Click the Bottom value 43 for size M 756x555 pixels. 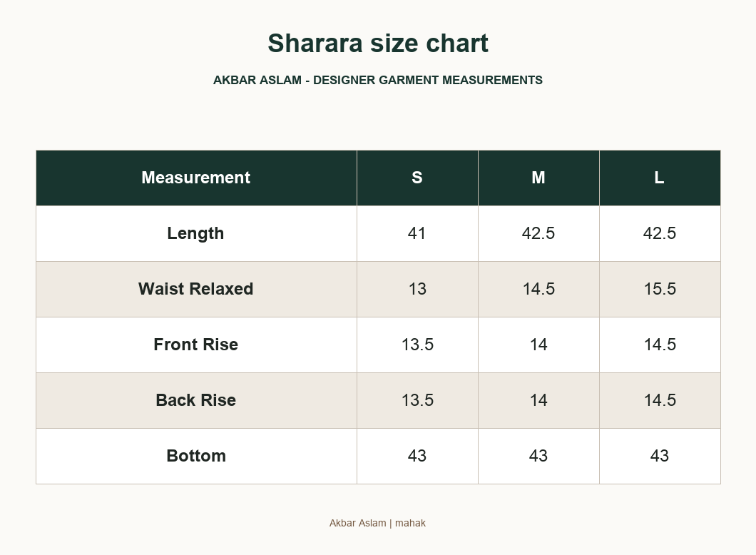point(538,456)
